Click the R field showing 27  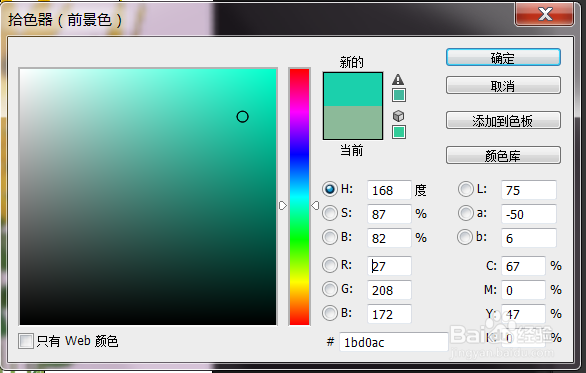click(x=389, y=266)
